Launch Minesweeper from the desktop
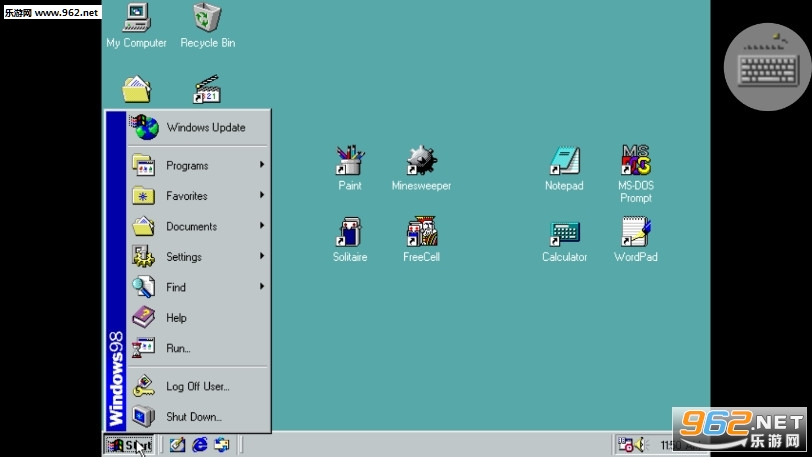 tap(421, 160)
